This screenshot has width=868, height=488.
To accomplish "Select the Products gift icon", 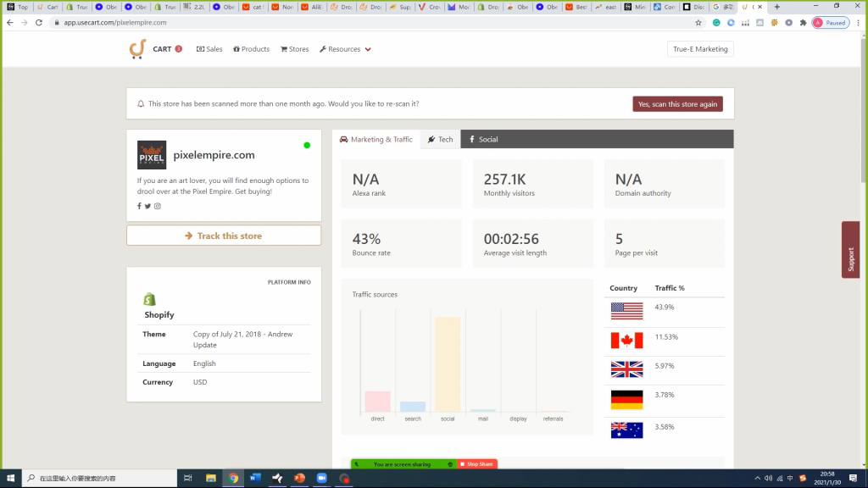I will click(x=236, y=49).
